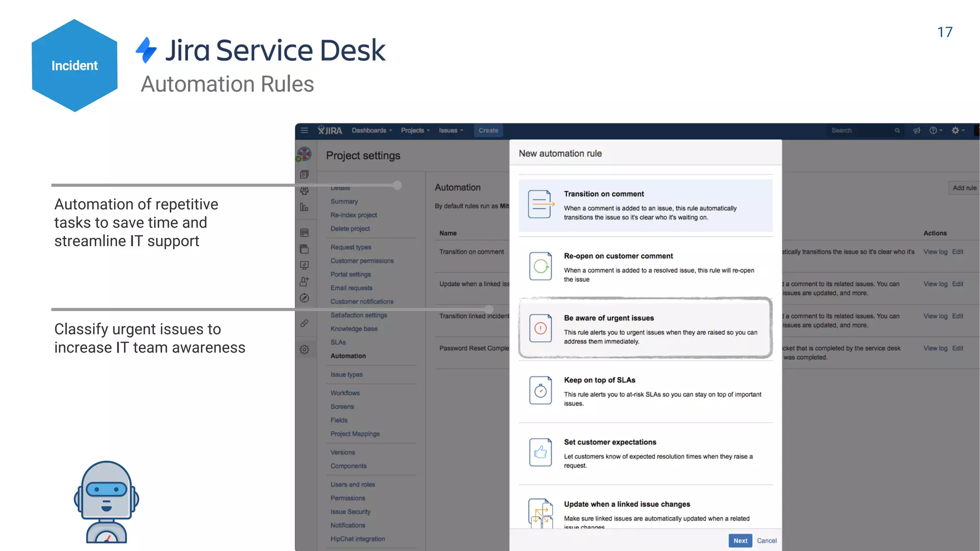
Task: Open the feedback megaphone icon
Action: pyautogui.click(x=916, y=131)
